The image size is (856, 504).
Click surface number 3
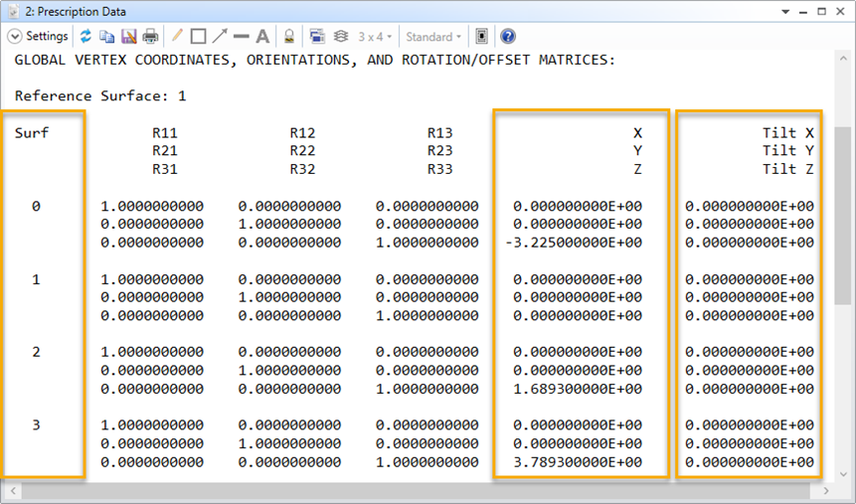(36, 425)
